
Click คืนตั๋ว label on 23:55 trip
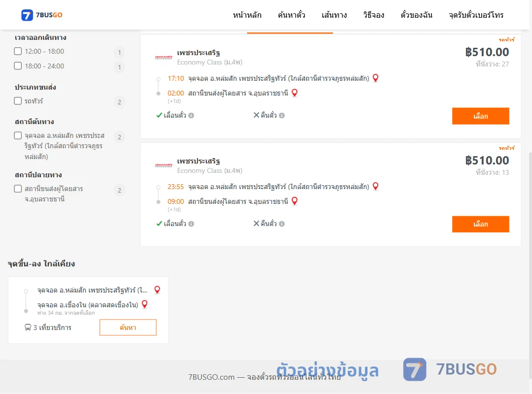269,224
